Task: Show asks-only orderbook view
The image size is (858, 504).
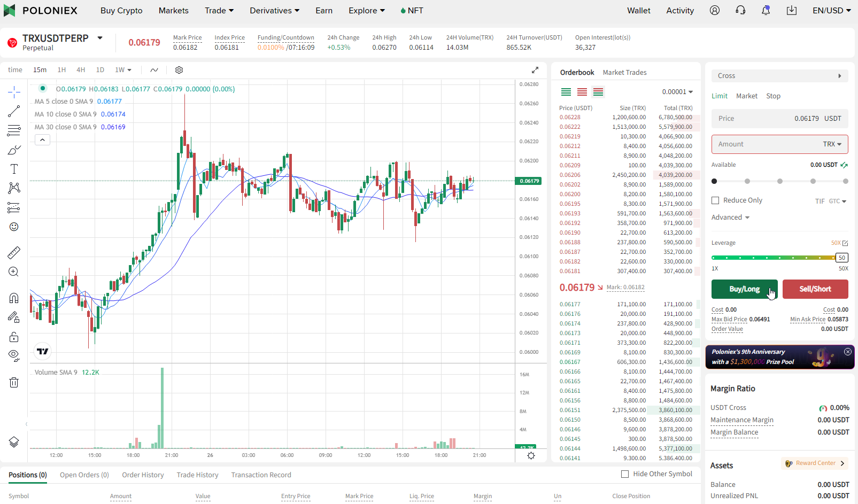Action: pyautogui.click(x=582, y=92)
